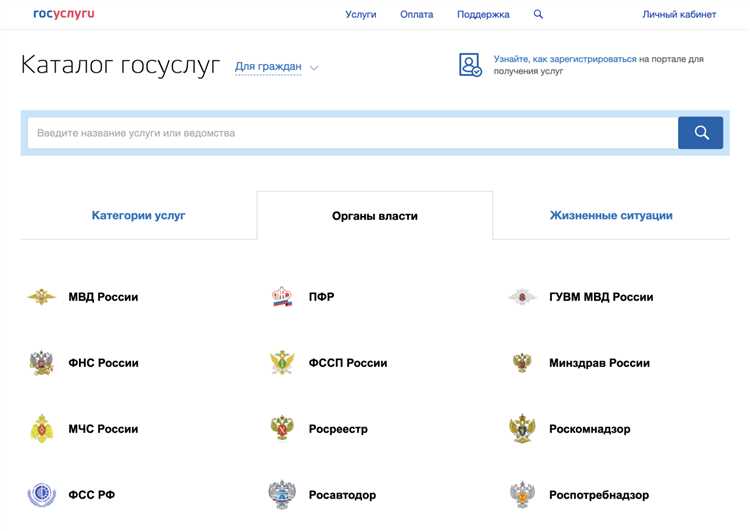This screenshot has width=750, height=531.
Task: Click the FSSP Rossii emblem icon
Action: (282, 363)
